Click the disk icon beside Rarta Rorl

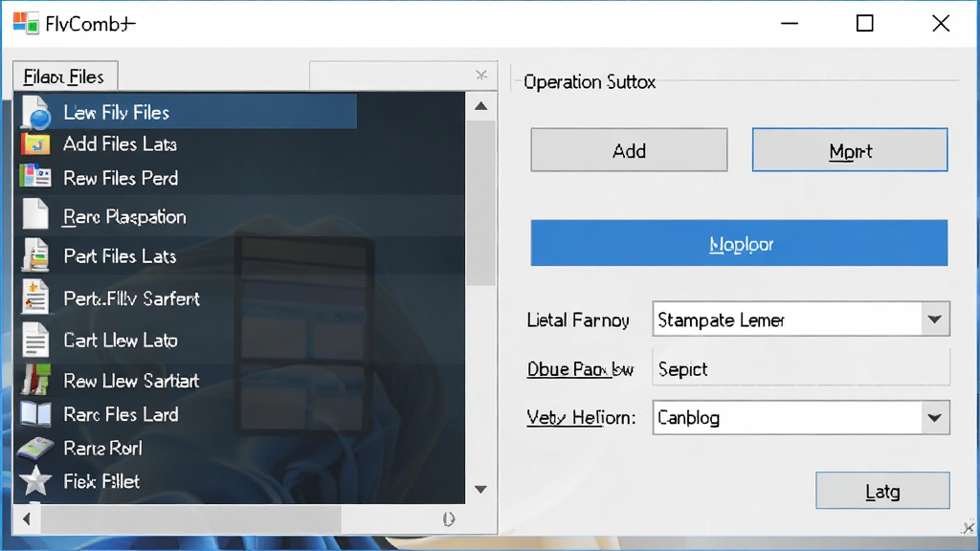tap(35, 448)
